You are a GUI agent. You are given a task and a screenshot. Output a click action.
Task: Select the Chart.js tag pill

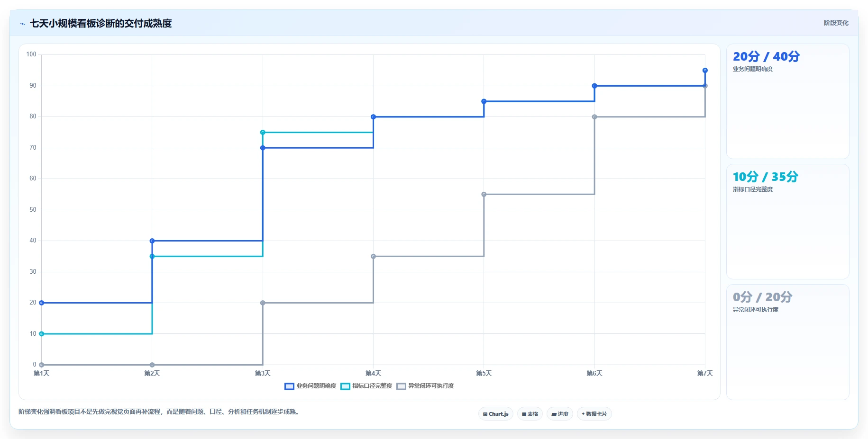click(495, 414)
